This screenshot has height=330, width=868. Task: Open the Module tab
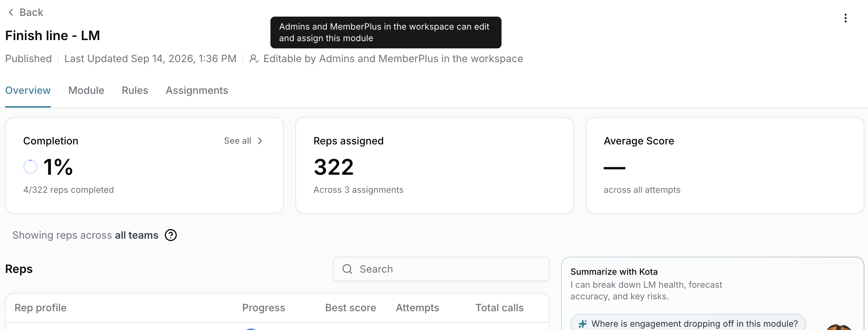(x=86, y=90)
